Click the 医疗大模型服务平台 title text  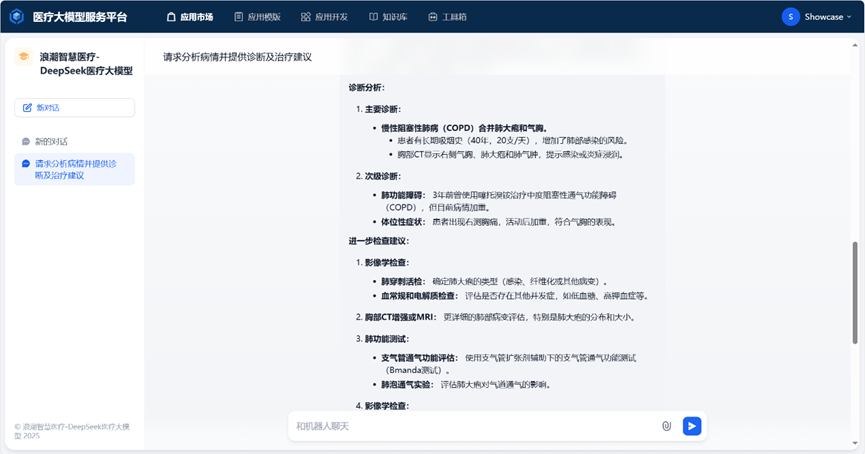pyautogui.click(x=80, y=17)
